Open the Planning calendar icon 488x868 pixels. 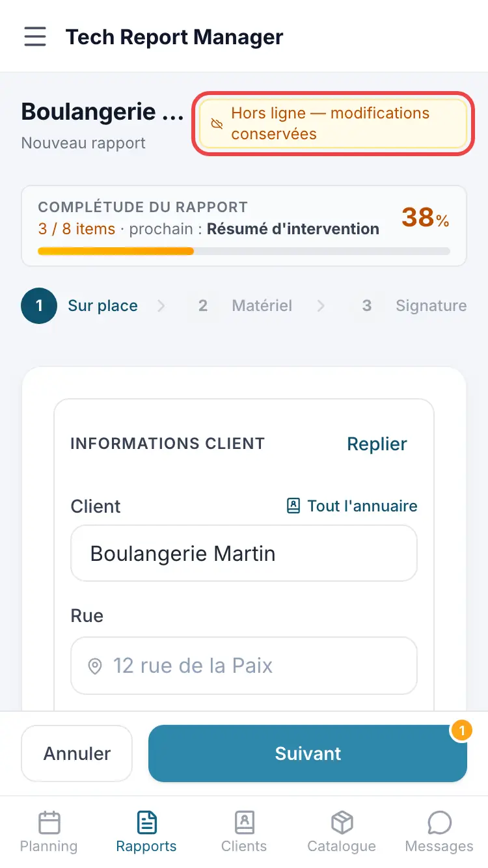(49, 822)
